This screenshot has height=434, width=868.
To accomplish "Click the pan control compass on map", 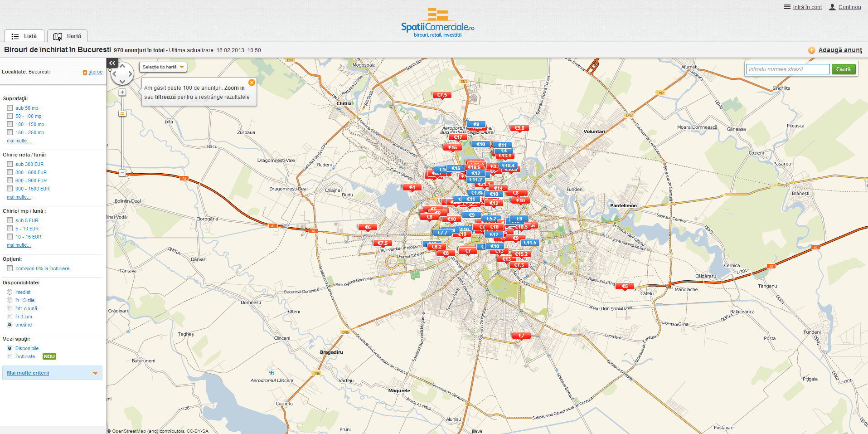I will [x=122, y=74].
